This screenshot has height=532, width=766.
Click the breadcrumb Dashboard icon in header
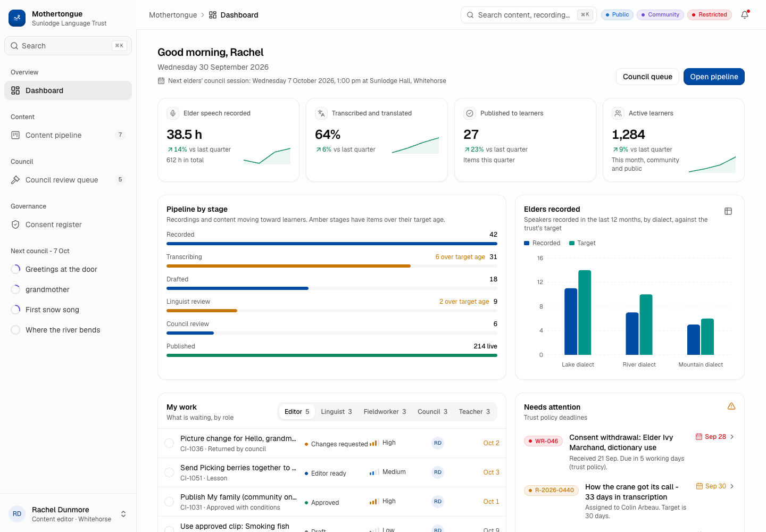pos(213,15)
